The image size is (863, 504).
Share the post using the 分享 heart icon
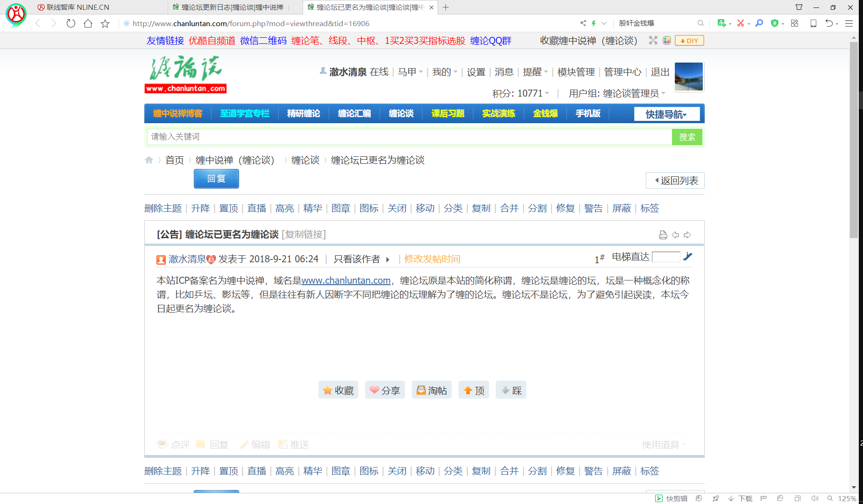pos(385,390)
